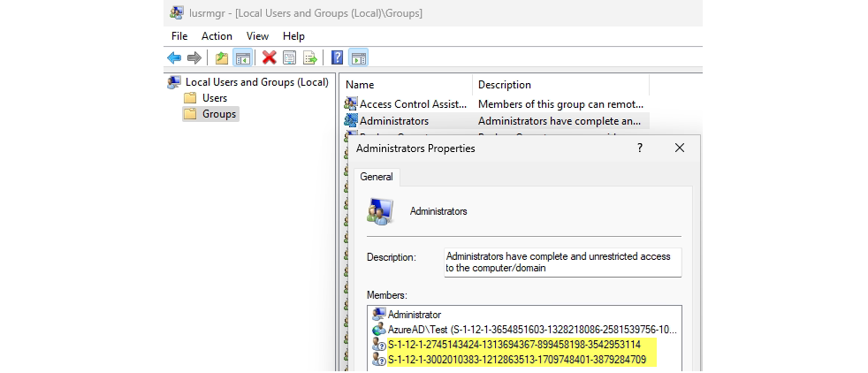Viewport: 868px width, 373px height.
Task: Click the Name column header
Action: 406,85
